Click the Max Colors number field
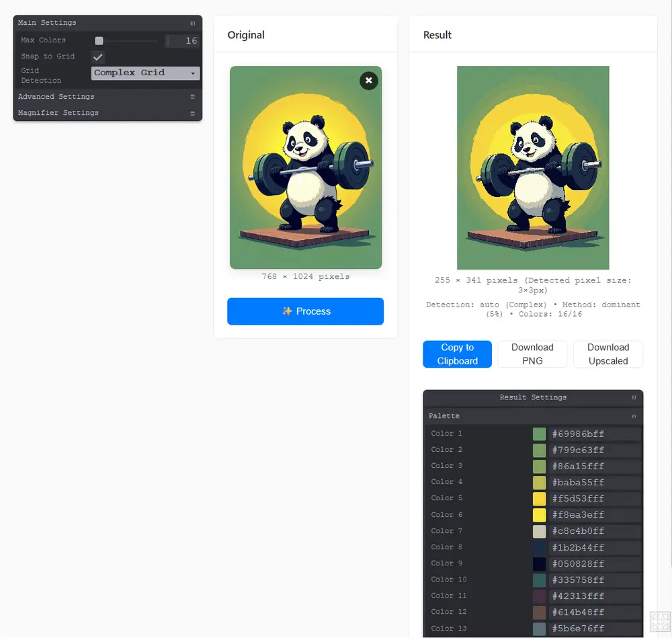The width and height of the screenshot is (672, 642). [x=183, y=41]
